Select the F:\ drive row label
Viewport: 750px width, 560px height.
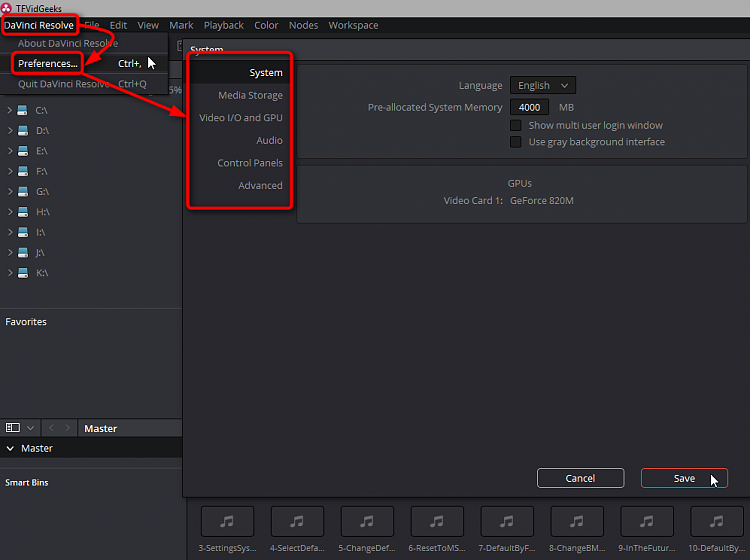pos(42,171)
